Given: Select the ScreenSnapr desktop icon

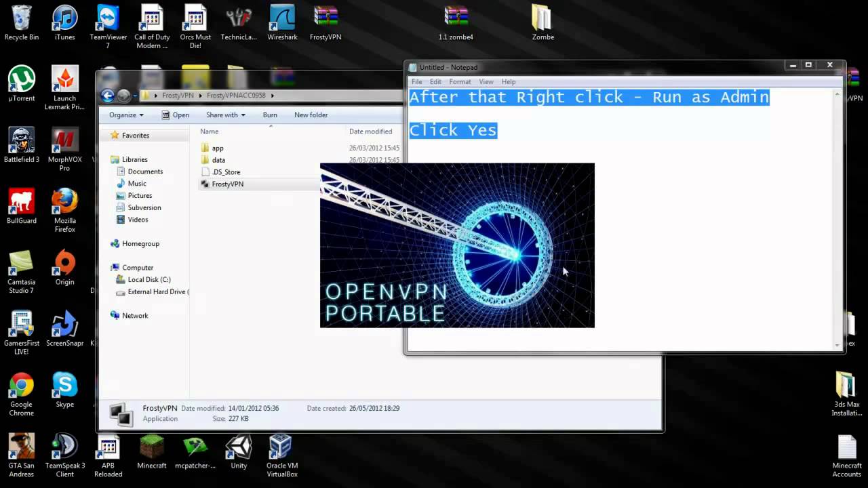Looking at the screenshot, I should (x=65, y=328).
